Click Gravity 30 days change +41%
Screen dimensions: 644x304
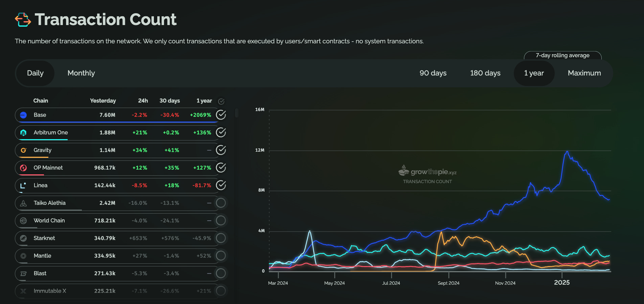(x=172, y=150)
